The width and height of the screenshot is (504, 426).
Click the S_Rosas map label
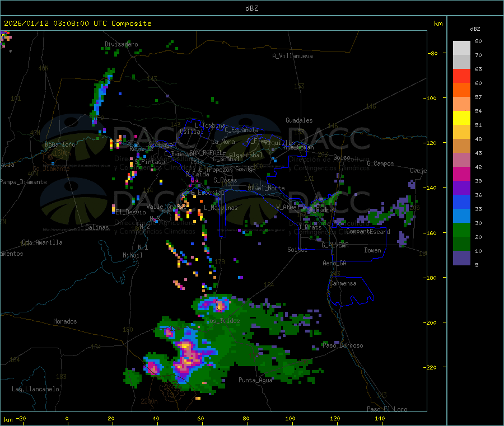click(x=225, y=180)
